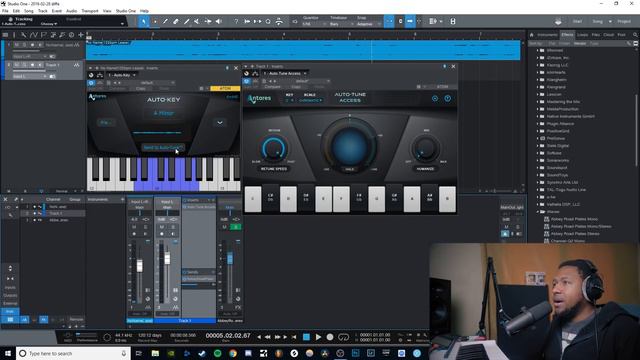
Task: Click the Record button in transport
Action: tap(330, 337)
